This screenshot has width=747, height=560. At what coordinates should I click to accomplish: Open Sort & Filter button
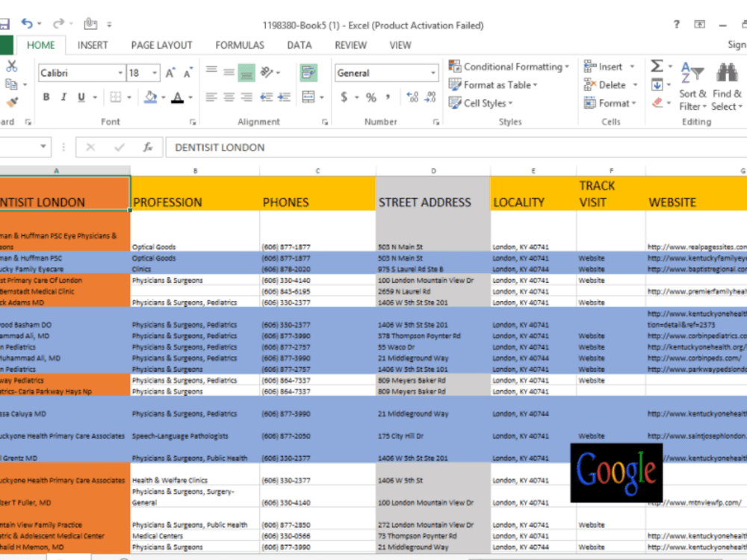pos(692,87)
